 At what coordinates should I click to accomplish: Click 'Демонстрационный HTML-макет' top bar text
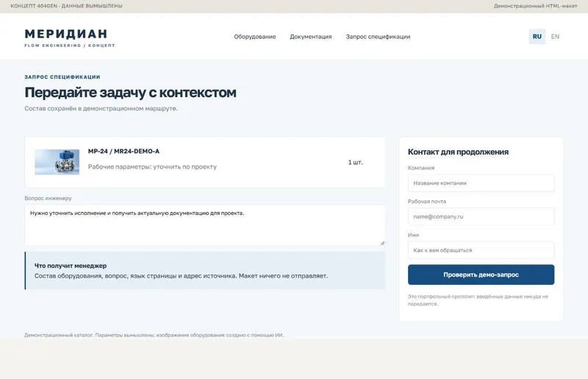[x=535, y=6]
